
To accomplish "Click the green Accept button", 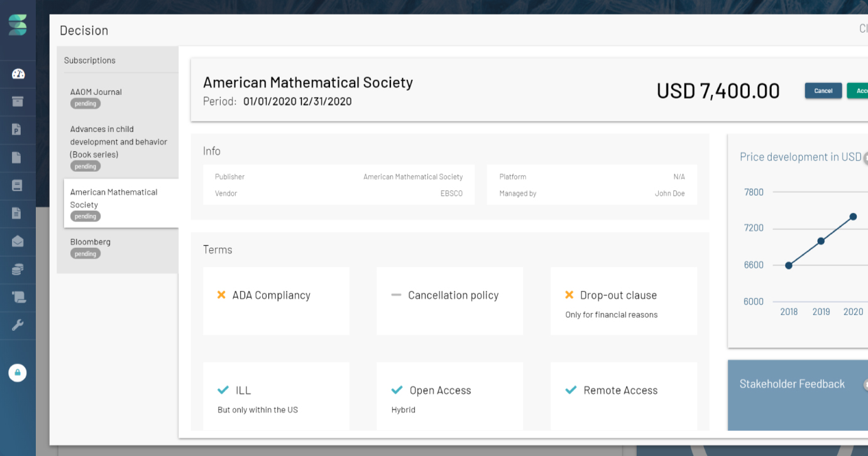I will (858, 91).
